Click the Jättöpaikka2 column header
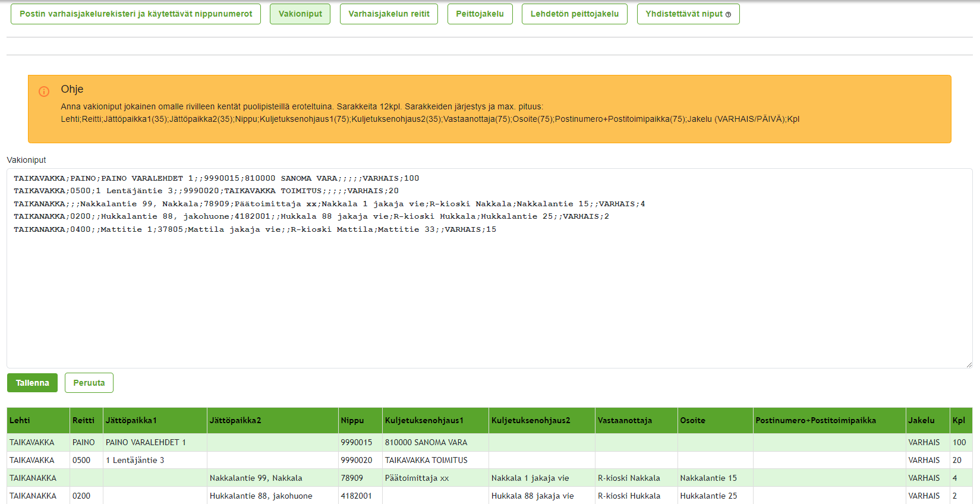 point(273,420)
